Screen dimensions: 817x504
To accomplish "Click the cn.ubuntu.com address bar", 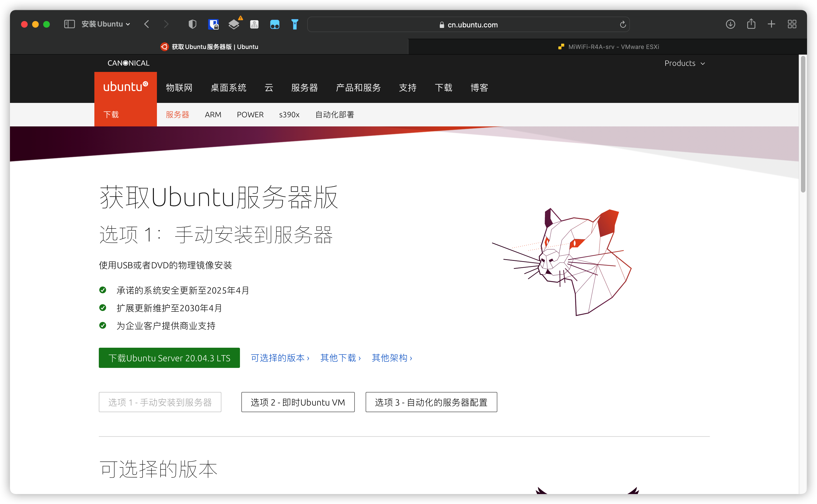I will tap(468, 25).
